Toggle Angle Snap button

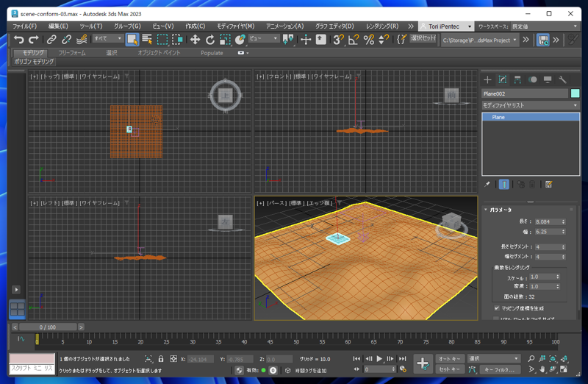tap(354, 40)
